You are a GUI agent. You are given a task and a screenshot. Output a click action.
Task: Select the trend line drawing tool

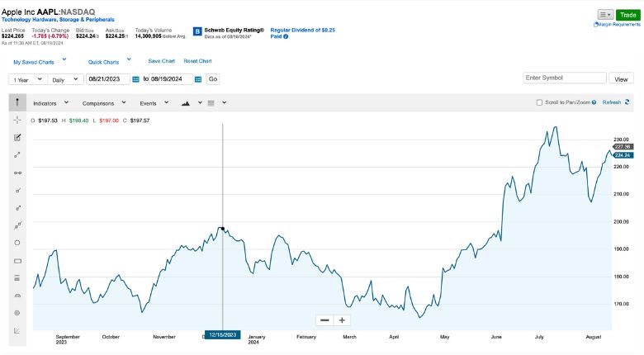coord(17,155)
